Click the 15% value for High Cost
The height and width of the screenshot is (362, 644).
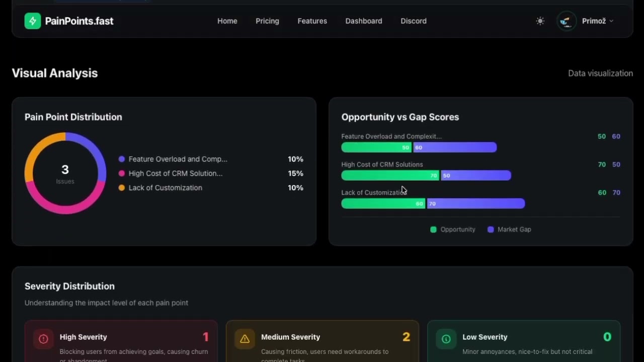[x=295, y=173]
